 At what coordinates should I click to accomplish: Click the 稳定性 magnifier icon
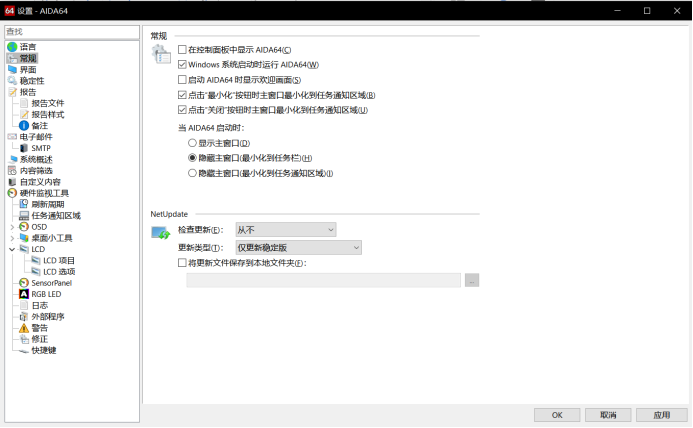point(12,80)
